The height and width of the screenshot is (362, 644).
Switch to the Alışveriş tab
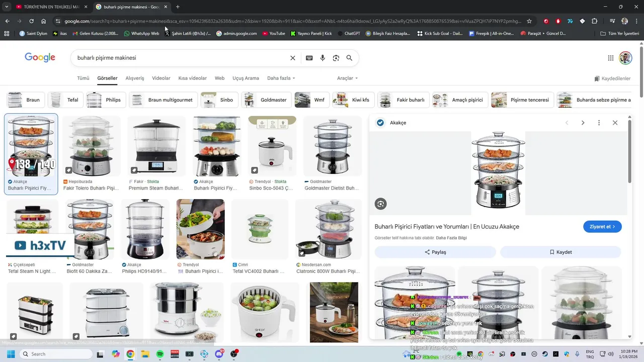(135, 78)
